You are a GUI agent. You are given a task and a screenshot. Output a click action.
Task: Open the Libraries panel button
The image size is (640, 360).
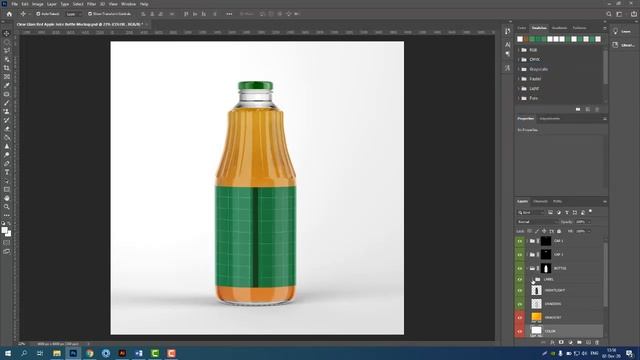click(x=624, y=45)
